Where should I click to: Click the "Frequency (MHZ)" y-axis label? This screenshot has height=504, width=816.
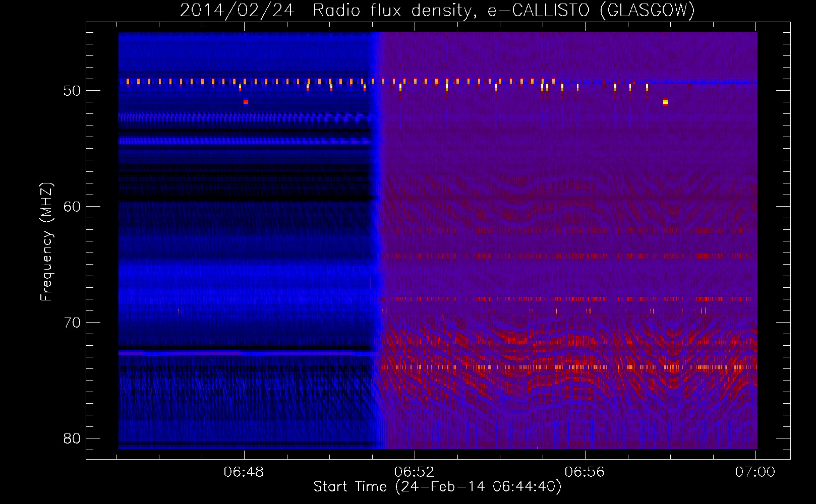(x=46, y=242)
